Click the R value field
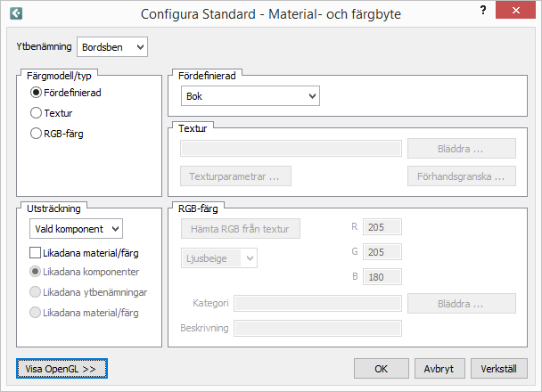542x392 pixels. [383, 227]
